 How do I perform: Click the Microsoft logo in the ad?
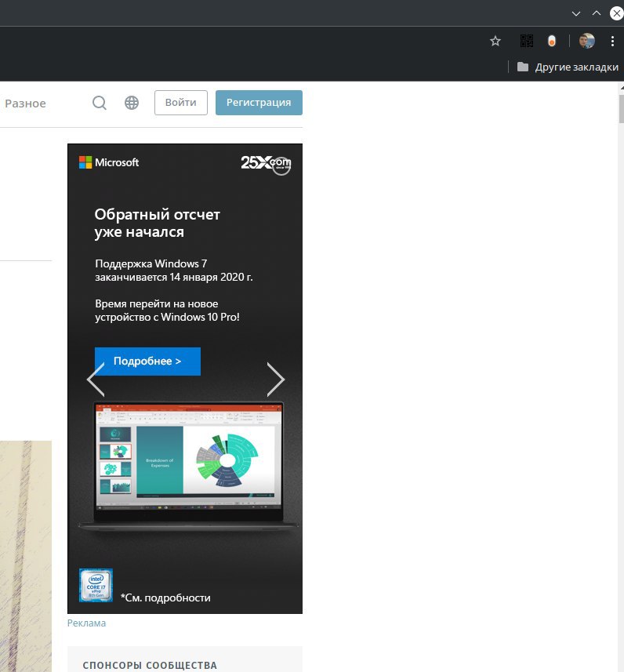tap(109, 162)
